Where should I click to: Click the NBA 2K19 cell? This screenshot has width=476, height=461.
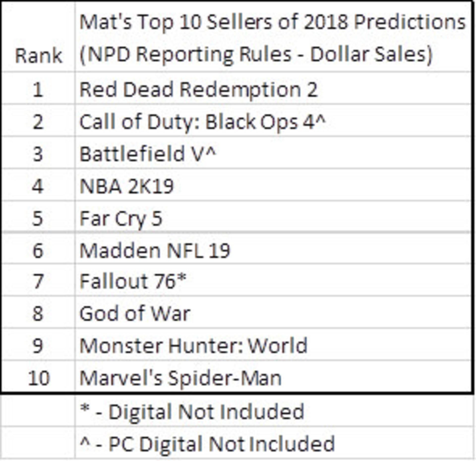(273, 184)
